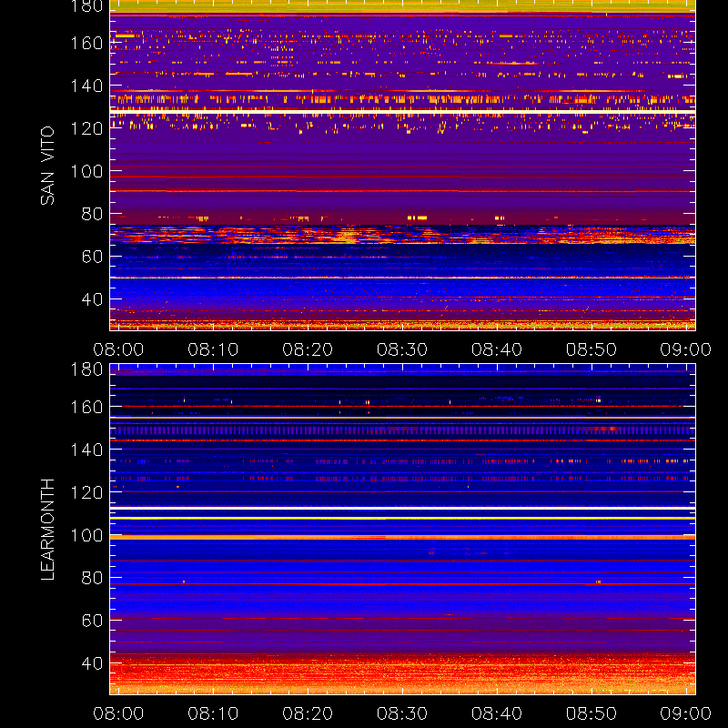Click 08:20 time label under LEARMONTH plot
The width and height of the screenshot is (728, 728).
click(x=308, y=713)
